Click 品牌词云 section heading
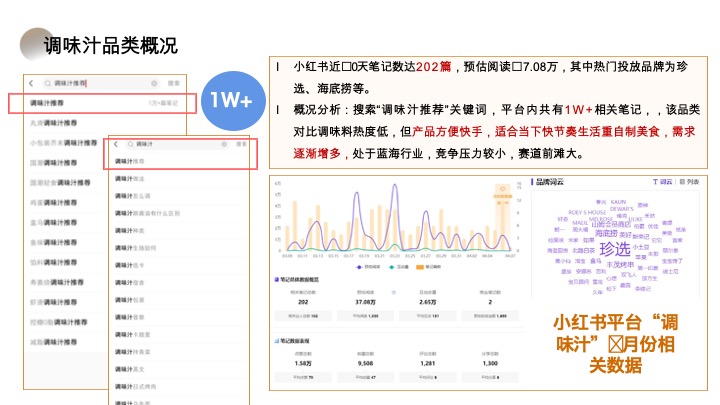 tap(549, 182)
